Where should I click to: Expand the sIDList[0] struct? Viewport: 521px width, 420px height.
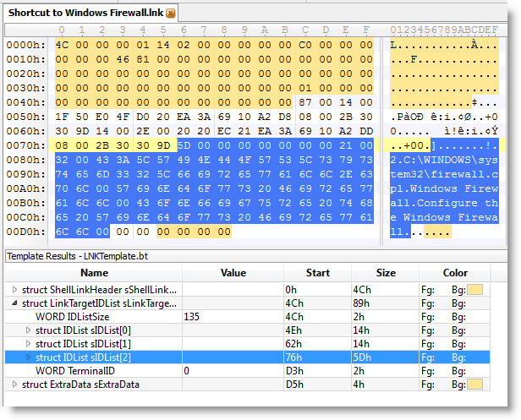[29, 330]
